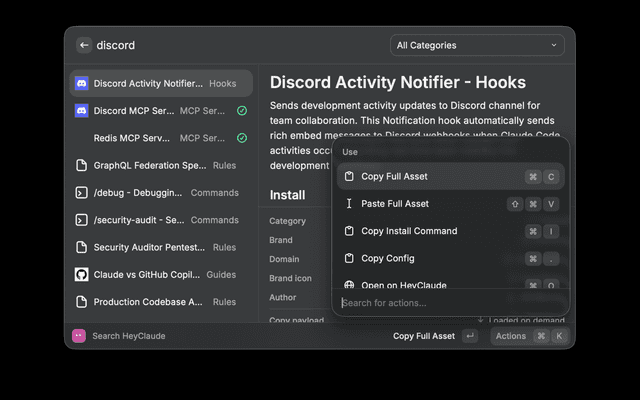Select Discord Activity Notifier Hooks row
Image resolution: width=640 pixels, height=400 pixels.
(x=161, y=83)
